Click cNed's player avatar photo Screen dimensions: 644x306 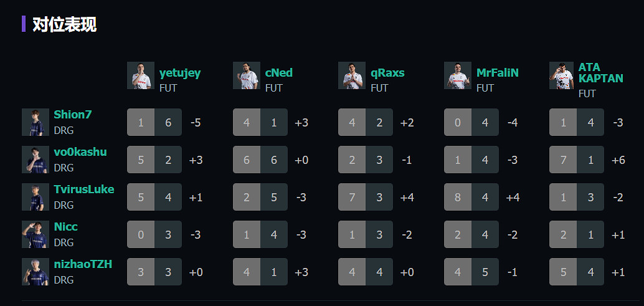point(246,75)
